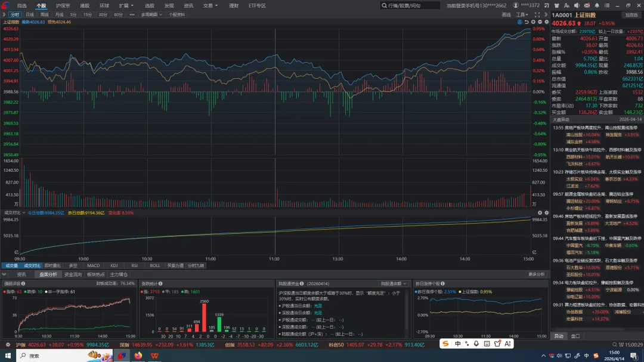This screenshot has width=644, height=362.
Task: Zoom in with the plus circle icon
Action: [533, 22]
